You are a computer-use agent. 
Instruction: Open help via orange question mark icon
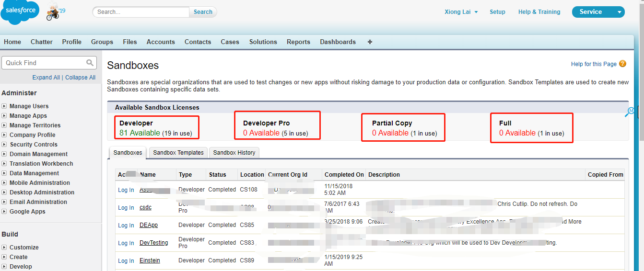pos(622,64)
